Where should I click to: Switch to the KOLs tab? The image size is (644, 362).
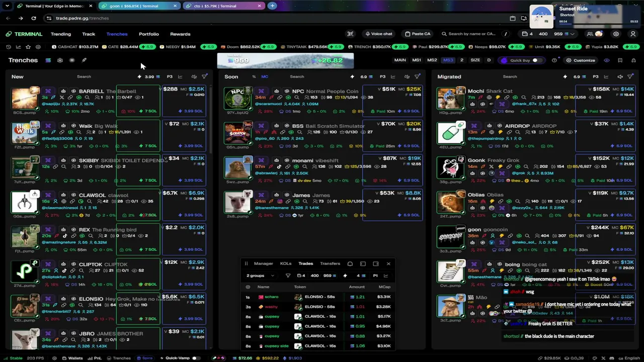[286, 263]
